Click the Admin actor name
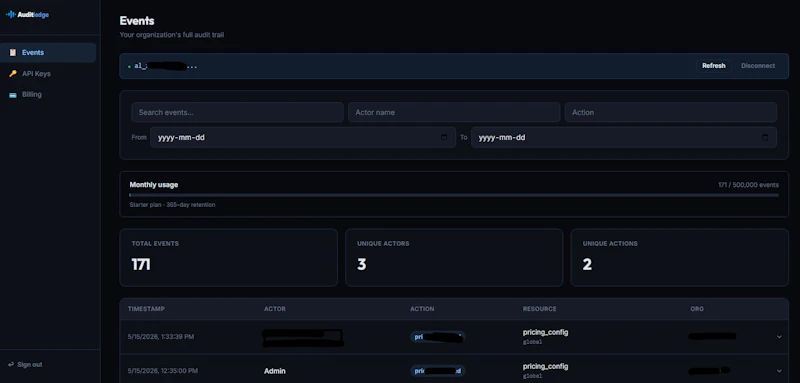 (274, 371)
